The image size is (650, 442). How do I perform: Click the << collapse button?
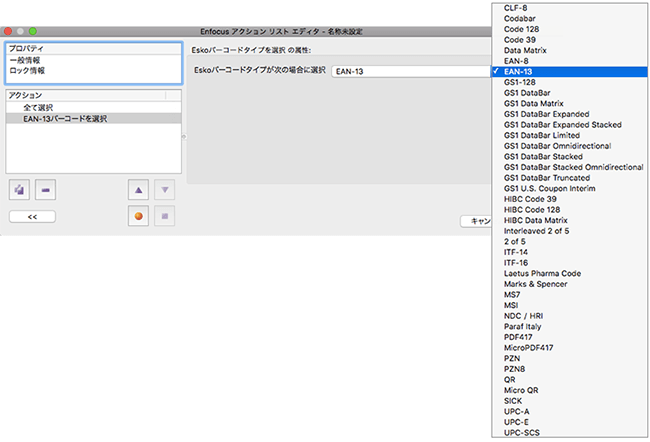click(x=32, y=216)
